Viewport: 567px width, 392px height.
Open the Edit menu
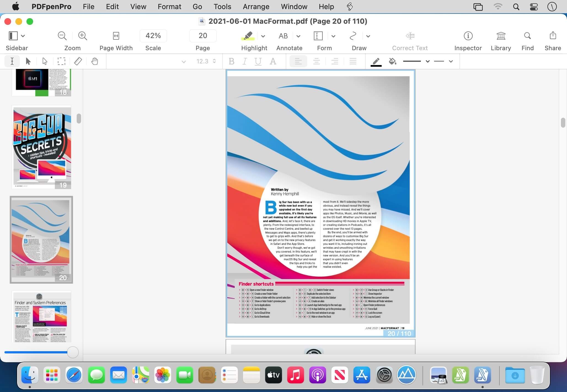pyautogui.click(x=112, y=7)
